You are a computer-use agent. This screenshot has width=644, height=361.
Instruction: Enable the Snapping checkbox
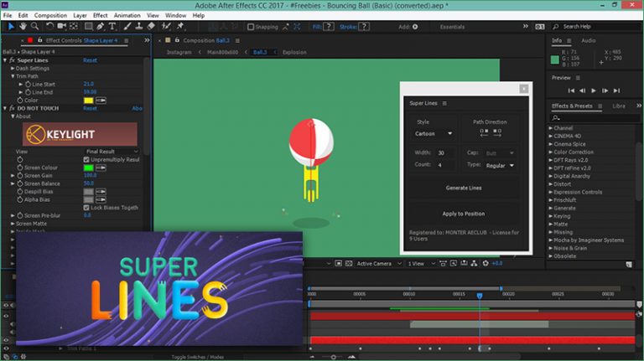[x=251, y=27]
